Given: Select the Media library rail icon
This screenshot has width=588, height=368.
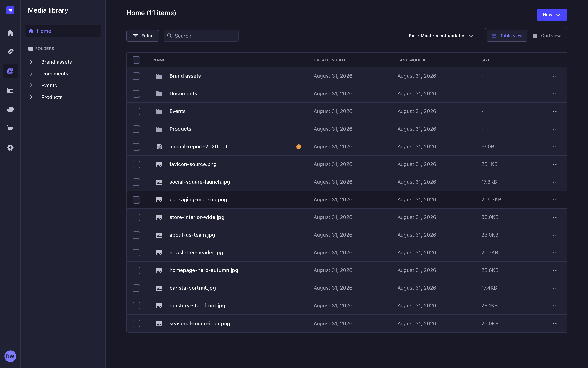Looking at the screenshot, I should tap(10, 71).
